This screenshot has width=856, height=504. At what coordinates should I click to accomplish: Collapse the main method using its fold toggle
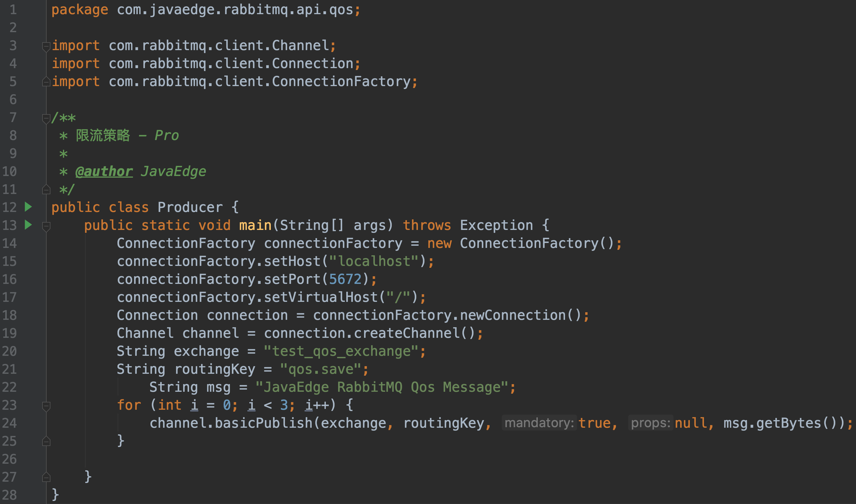[x=46, y=226]
